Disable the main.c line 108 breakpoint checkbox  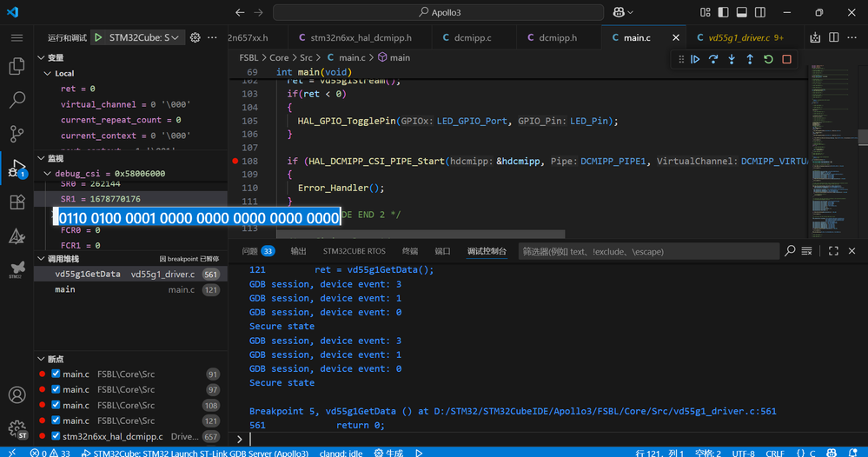56,406
